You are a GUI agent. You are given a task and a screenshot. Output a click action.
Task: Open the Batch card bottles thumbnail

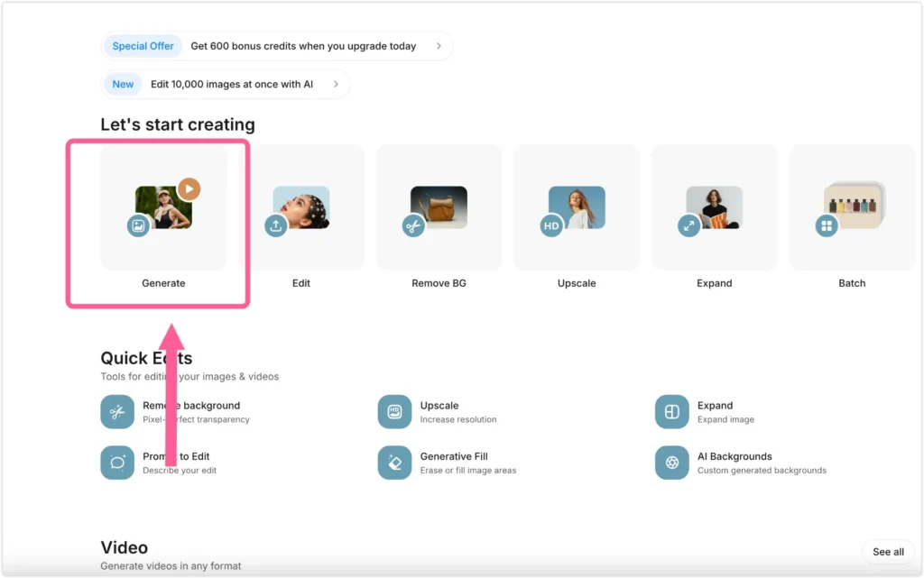[x=855, y=206]
